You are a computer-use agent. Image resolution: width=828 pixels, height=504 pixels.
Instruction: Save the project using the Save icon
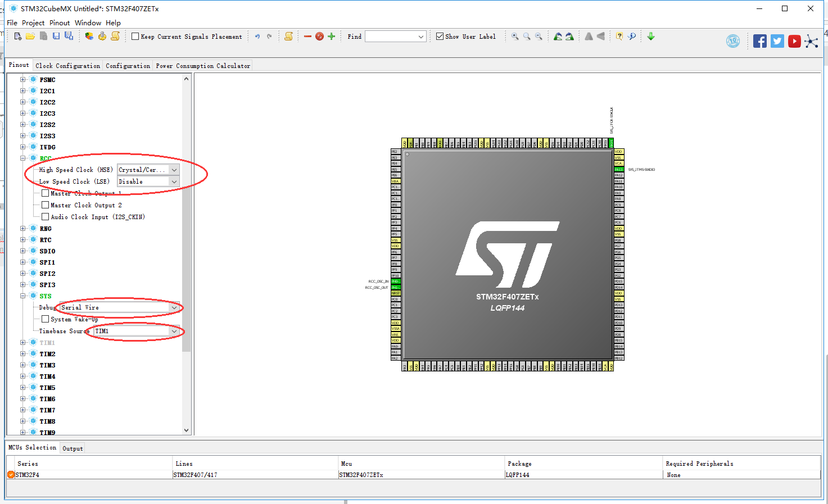point(56,36)
